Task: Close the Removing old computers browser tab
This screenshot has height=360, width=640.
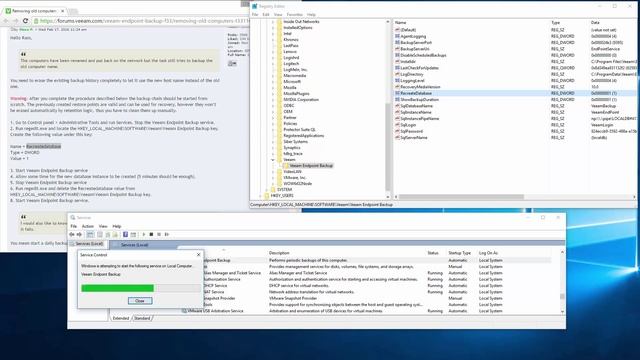Action: click(x=62, y=11)
